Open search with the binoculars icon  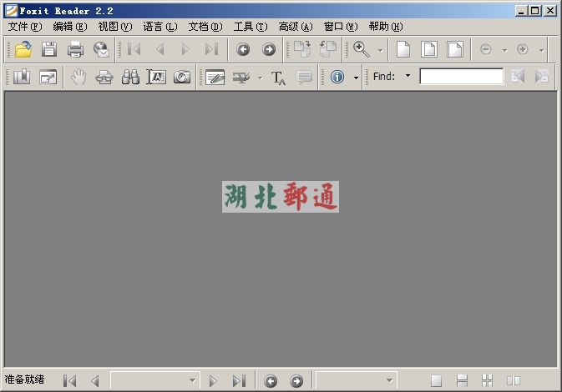[x=130, y=77]
